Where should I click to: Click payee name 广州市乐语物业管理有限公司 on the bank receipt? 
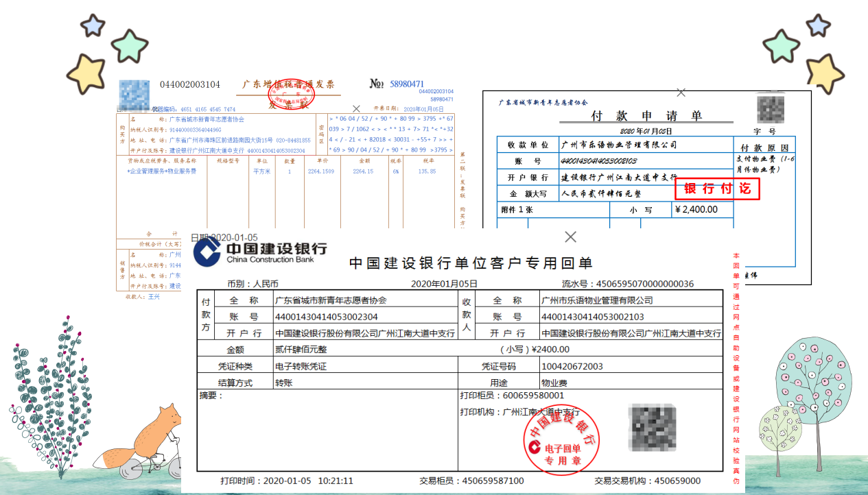coord(597,300)
